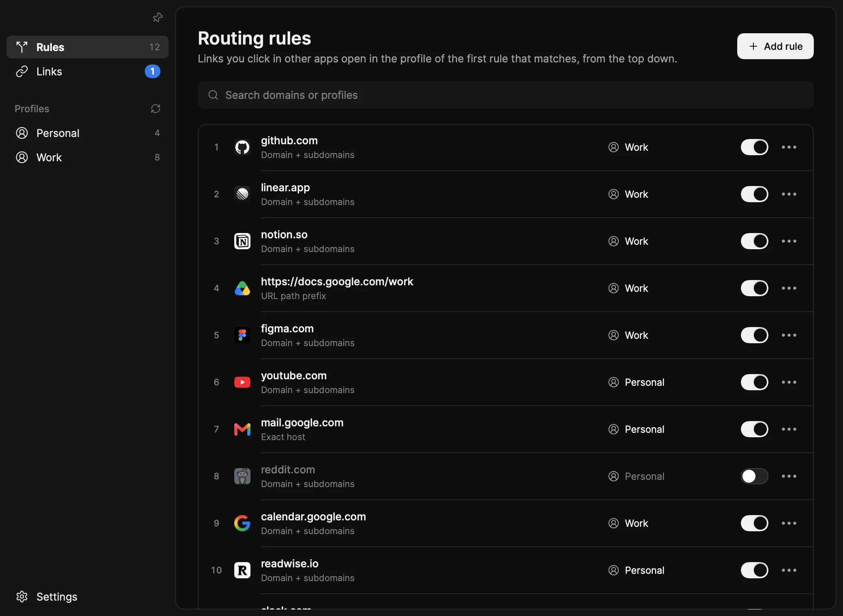This screenshot has width=843, height=616.
Task: Click the Notion icon in row 3
Action: point(242,241)
